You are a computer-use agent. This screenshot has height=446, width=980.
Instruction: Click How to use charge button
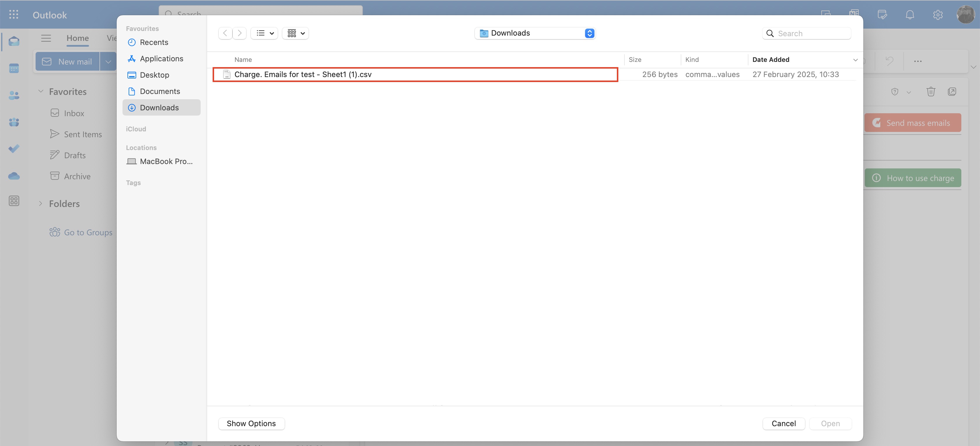click(x=913, y=178)
